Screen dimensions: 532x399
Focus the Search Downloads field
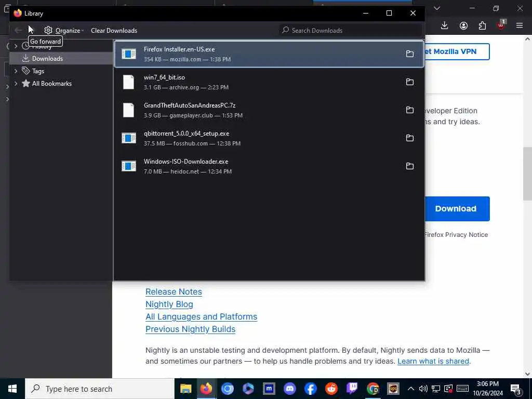(351, 30)
